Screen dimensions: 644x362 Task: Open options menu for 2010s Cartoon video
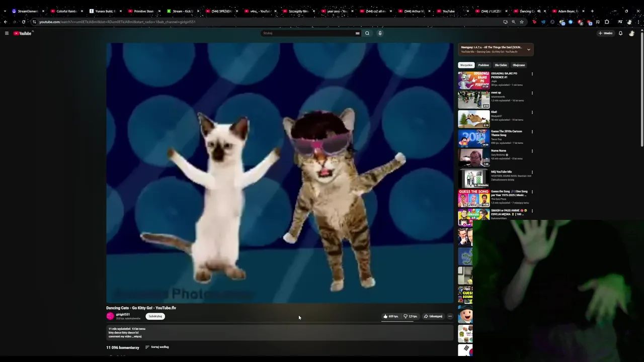(x=532, y=132)
